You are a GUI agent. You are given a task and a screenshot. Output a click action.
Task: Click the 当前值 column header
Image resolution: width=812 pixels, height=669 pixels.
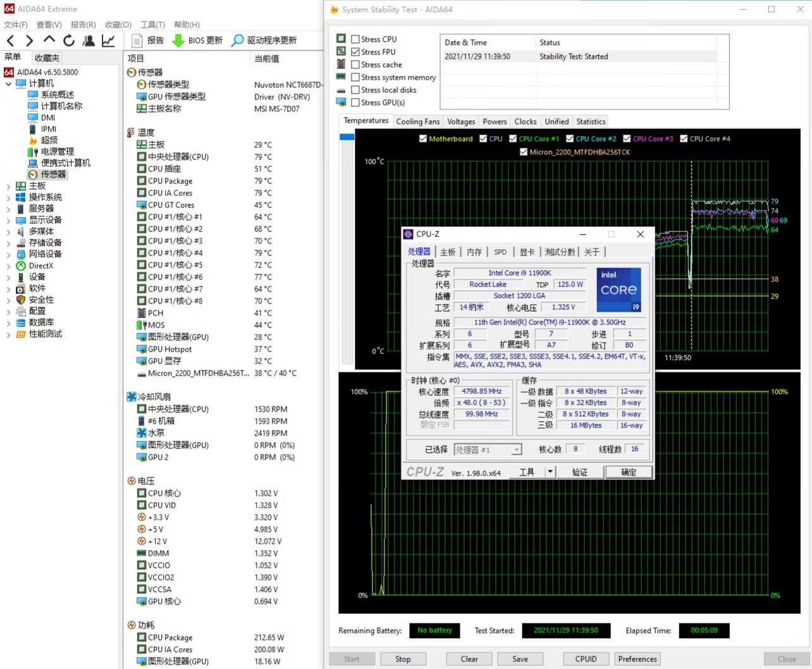[267, 58]
